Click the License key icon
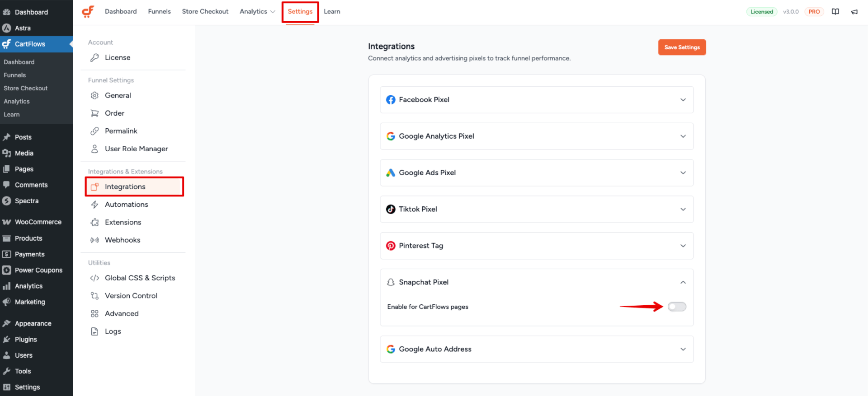Viewport: 868px width, 396px height. [x=94, y=57]
